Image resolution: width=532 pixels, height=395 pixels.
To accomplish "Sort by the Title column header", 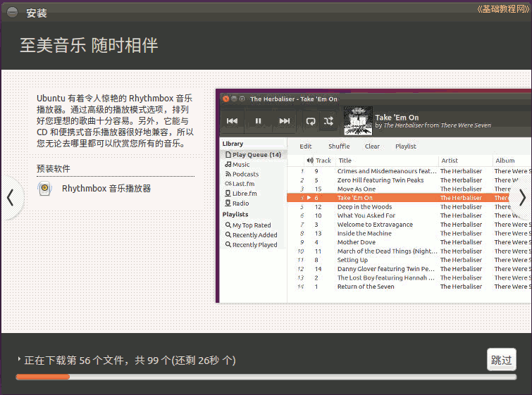I will pos(387,161).
